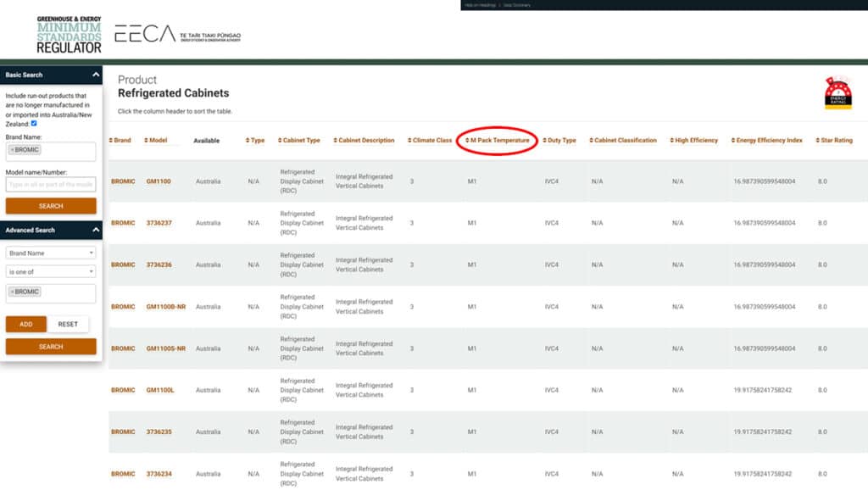868x501 pixels.
Task: Sort table by Brand column
Action: point(120,140)
